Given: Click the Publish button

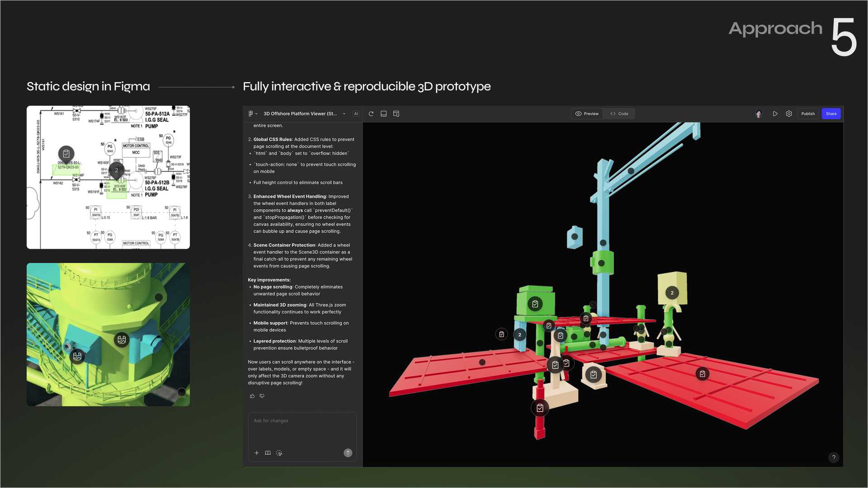Looking at the screenshot, I should pos(808,114).
